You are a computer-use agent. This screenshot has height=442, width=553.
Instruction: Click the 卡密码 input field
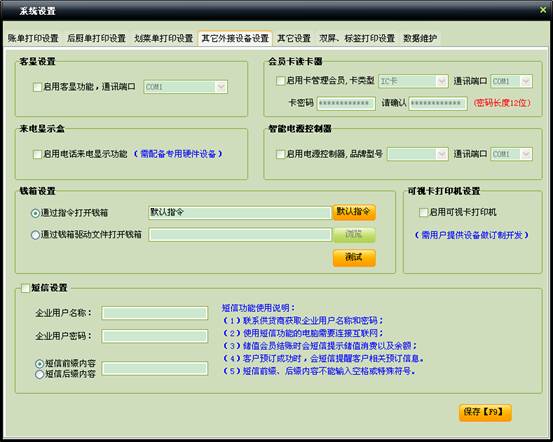tap(346, 103)
